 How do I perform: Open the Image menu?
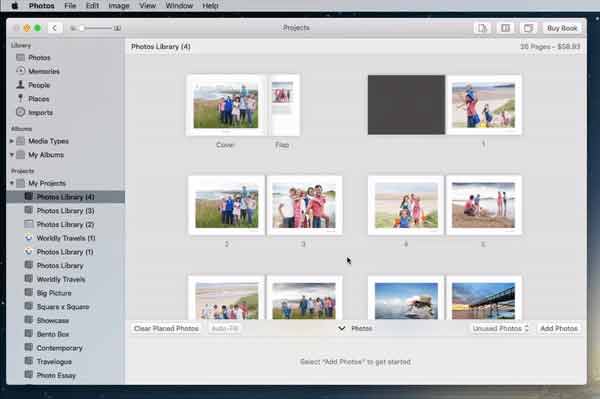[119, 6]
